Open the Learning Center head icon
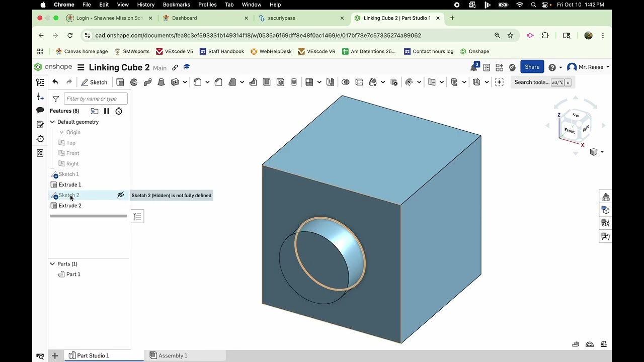The height and width of the screenshot is (362, 644). tap(512, 67)
